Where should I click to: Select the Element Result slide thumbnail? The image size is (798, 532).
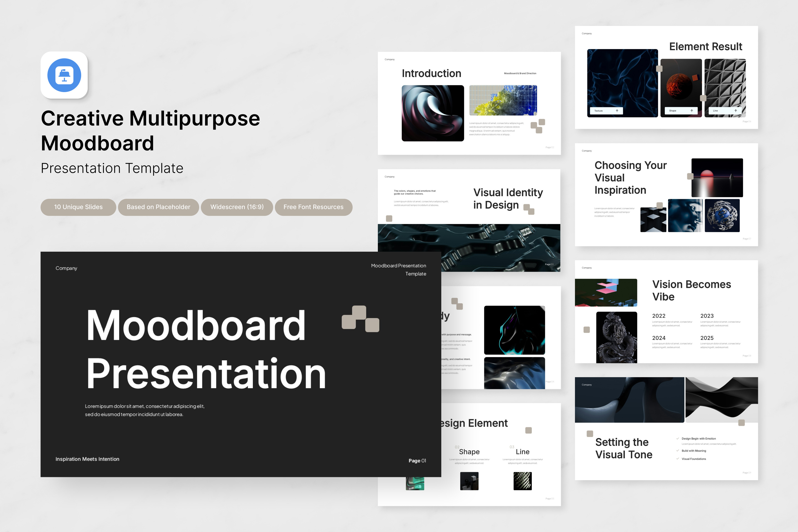click(x=666, y=77)
